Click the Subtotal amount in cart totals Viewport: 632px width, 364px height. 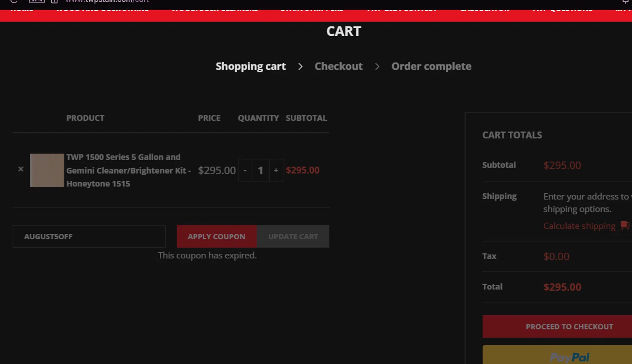tap(562, 166)
